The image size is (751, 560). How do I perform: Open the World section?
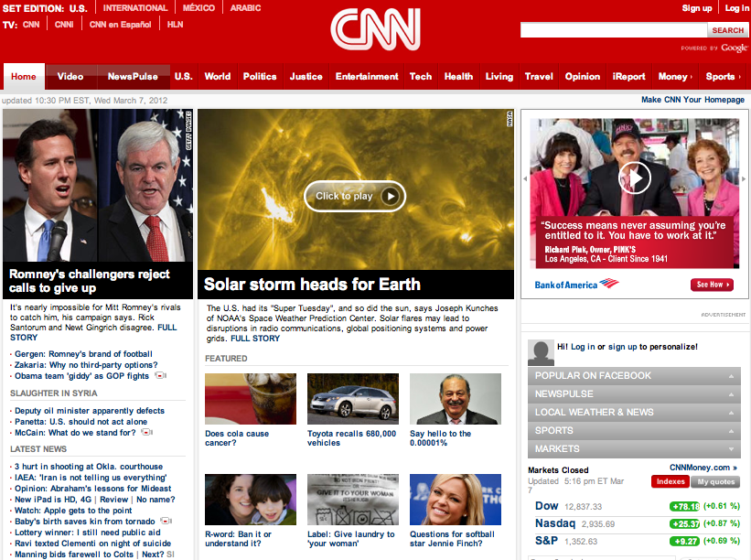click(218, 77)
